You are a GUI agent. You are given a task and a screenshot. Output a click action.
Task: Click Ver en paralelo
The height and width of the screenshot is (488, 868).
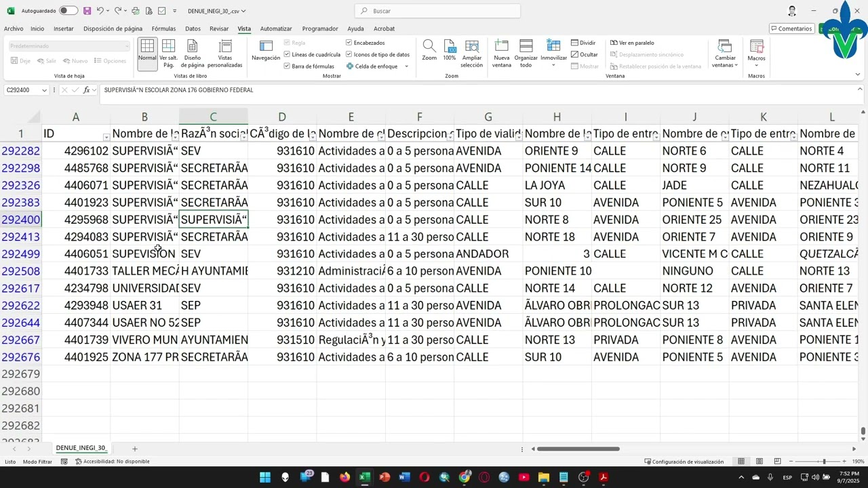[632, 43]
